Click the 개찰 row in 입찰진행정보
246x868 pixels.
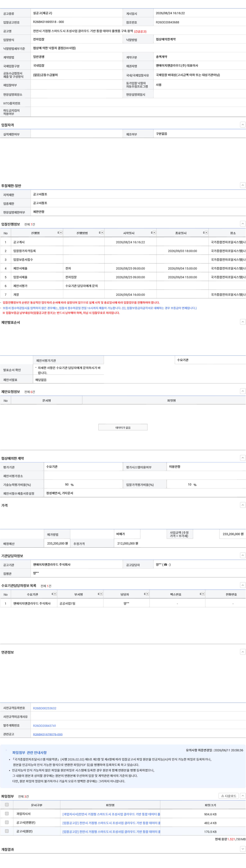tap(123, 294)
